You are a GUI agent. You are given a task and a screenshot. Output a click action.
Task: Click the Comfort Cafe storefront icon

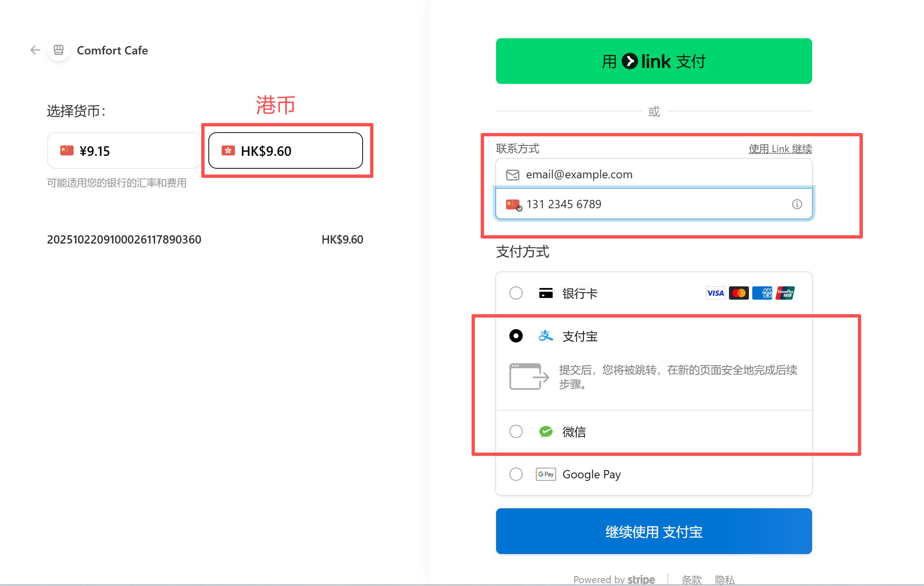pos(58,50)
